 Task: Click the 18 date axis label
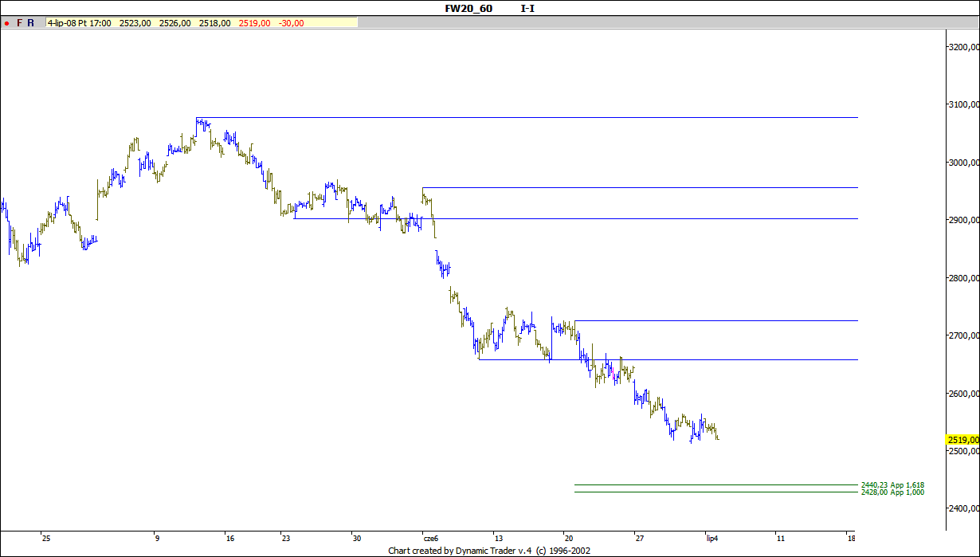(x=851, y=538)
